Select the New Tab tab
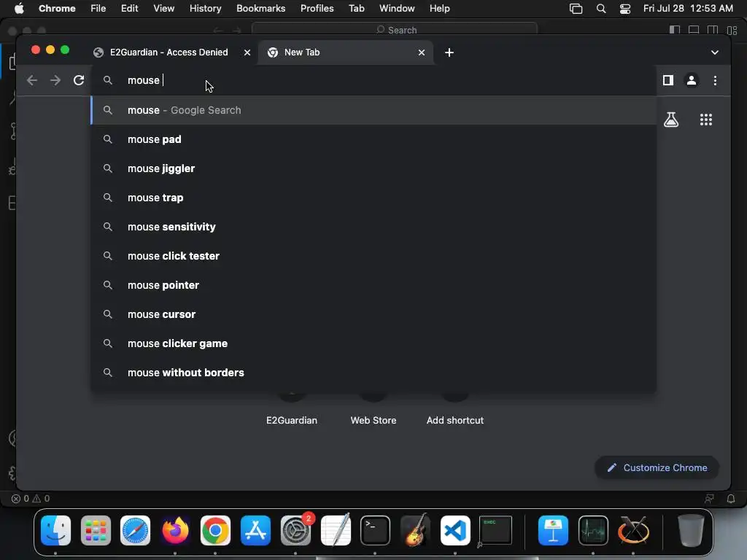The image size is (747, 560). pyautogui.click(x=346, y=52)
